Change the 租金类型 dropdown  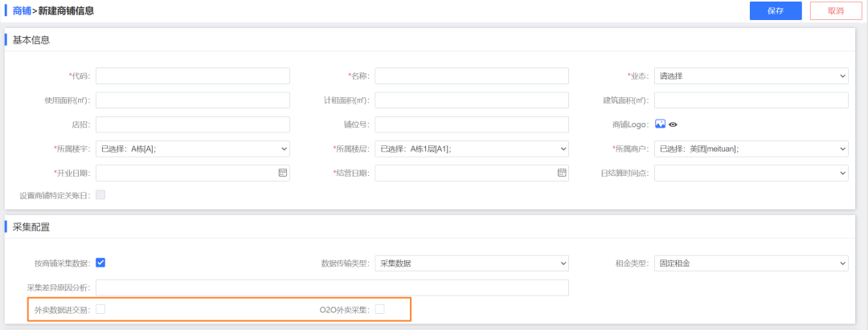coord(751,263)
